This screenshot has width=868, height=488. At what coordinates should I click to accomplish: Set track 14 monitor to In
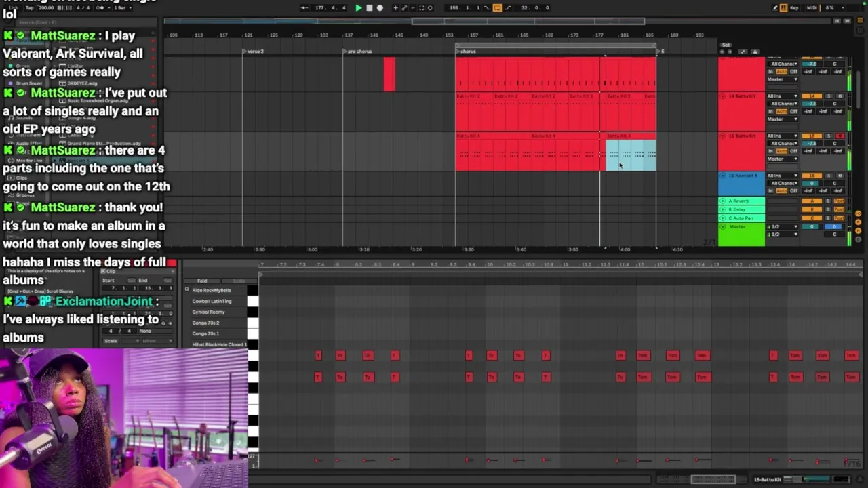[x=771, y=111]
